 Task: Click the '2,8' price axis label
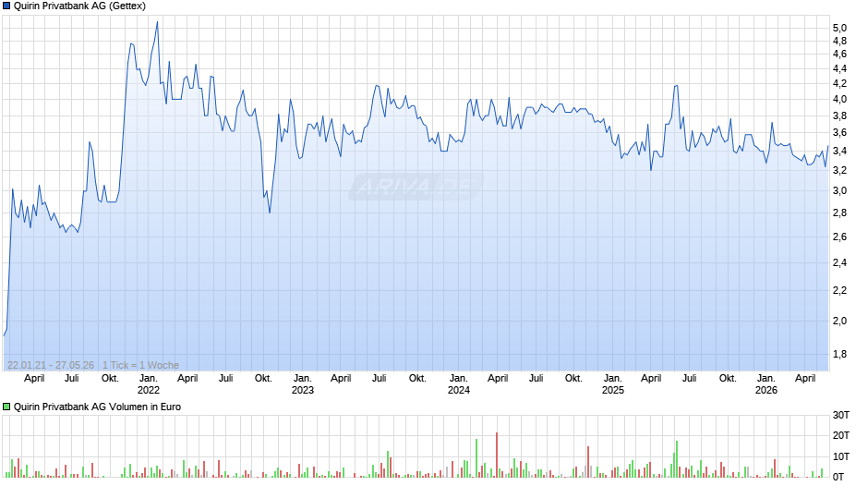pos(839,213)
